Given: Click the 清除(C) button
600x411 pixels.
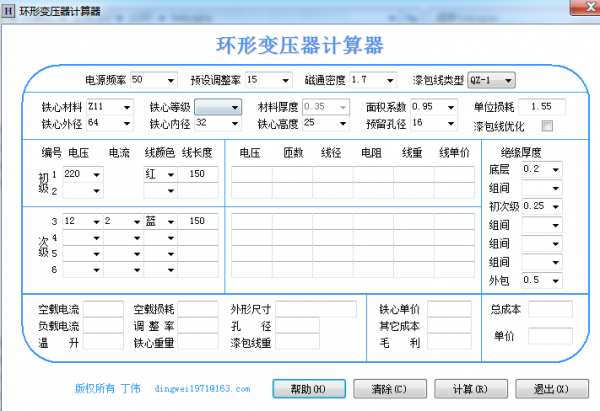Looking at the screenshot, I should [x=390, y=389].
